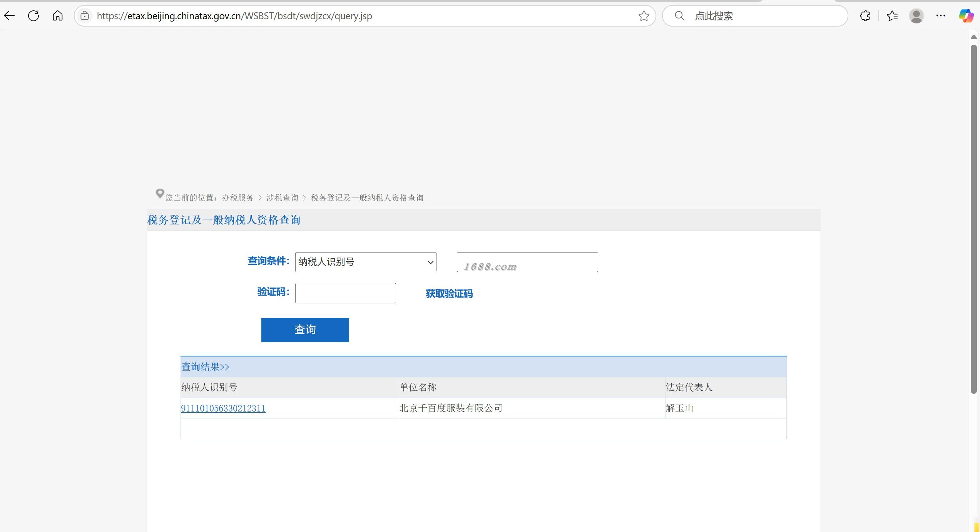
Task: Go back using the browser back arrow
Action: pos(9,16)
